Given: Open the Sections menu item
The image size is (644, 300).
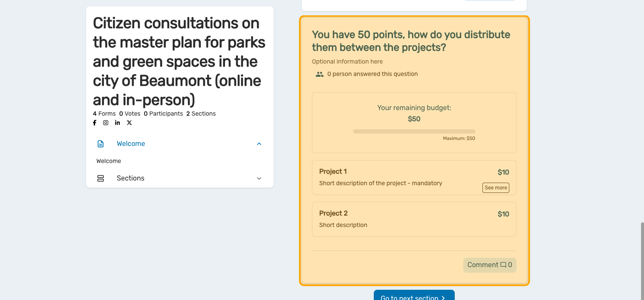Looking at the screenshot, I should pos(130,178).
